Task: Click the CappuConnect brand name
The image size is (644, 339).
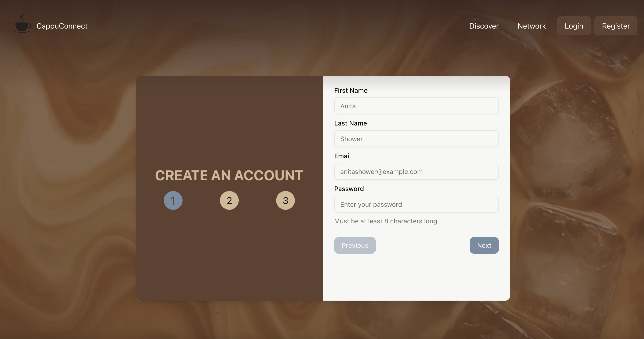Action: pos(62,26)
